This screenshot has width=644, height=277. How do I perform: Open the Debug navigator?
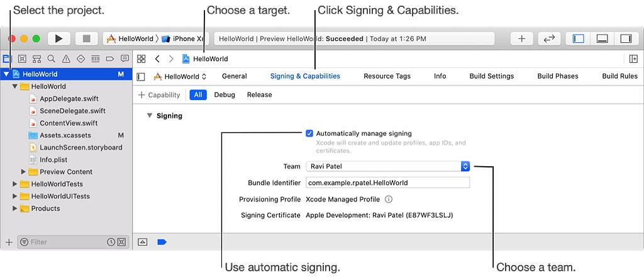96,59
